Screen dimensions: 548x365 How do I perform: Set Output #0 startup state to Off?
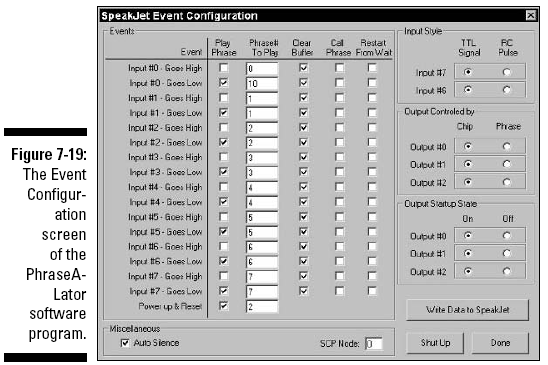pyautogui.click(x=506, y=235)
